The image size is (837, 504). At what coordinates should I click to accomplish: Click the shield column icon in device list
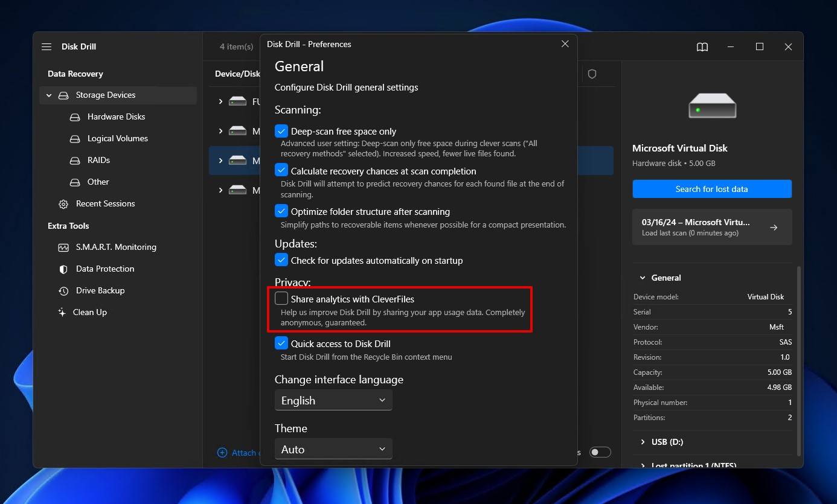pos(592,74)
